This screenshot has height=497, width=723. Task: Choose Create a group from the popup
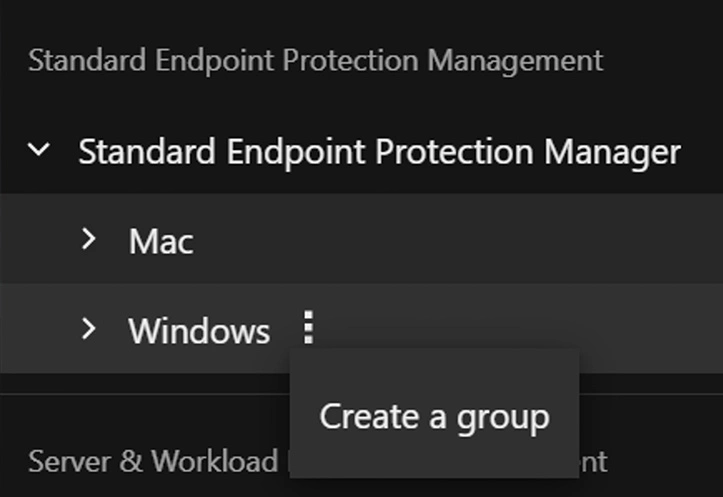pyautogui.click(x=434, y=417)
